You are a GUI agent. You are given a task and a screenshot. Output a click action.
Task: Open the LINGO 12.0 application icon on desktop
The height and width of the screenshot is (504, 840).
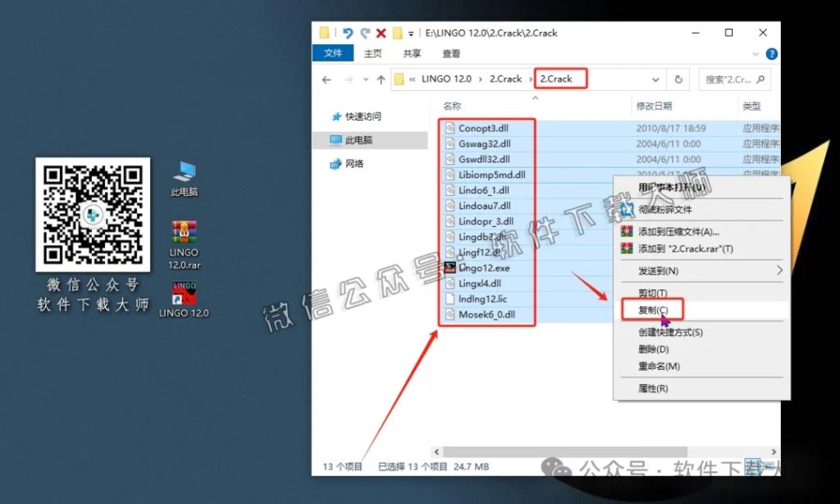(x=183, y=293)
